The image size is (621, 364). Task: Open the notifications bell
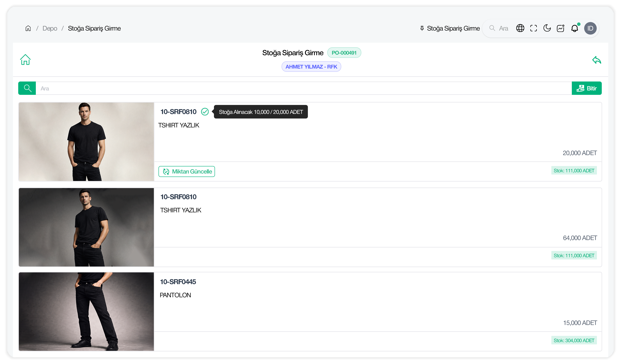click(574, 28)
